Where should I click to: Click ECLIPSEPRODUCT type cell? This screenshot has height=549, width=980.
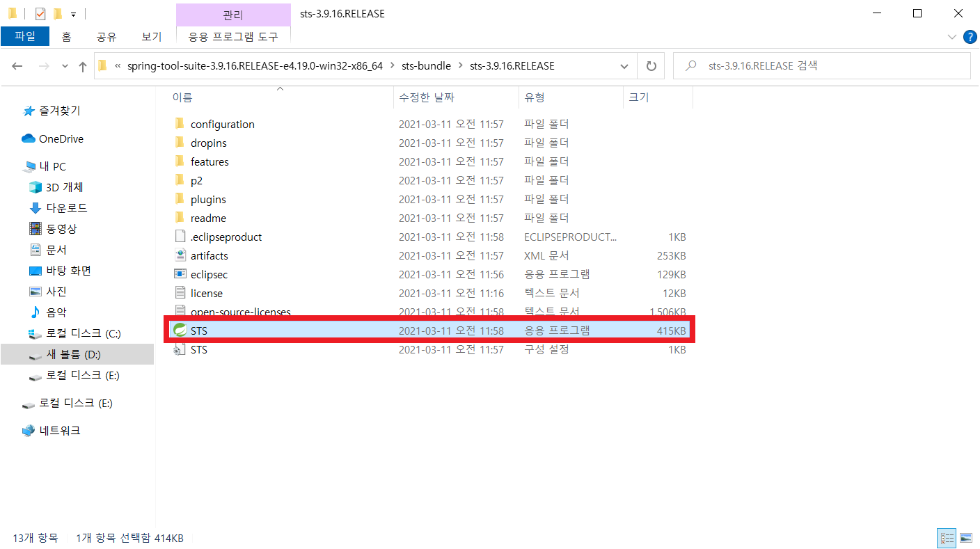570,237
